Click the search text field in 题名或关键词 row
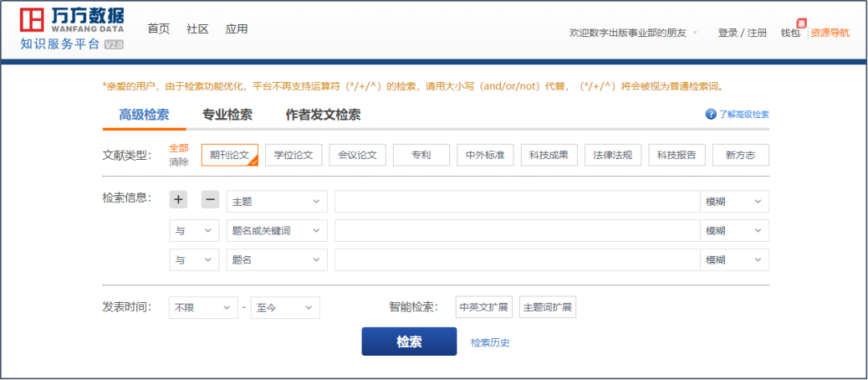 click(517, 231)
